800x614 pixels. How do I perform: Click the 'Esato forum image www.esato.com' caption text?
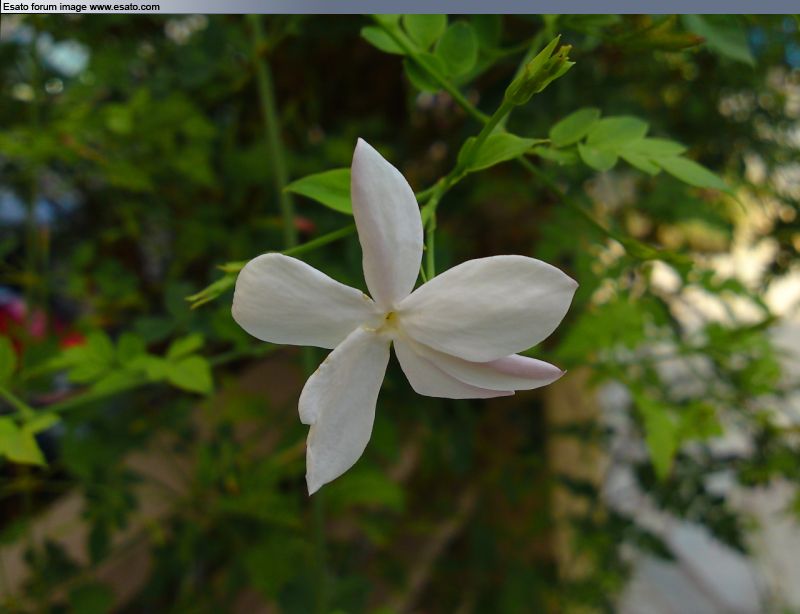click(x=82, y=7)
